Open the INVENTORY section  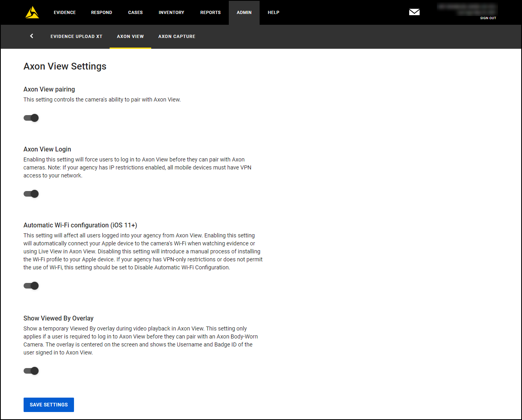pos(171,12)
